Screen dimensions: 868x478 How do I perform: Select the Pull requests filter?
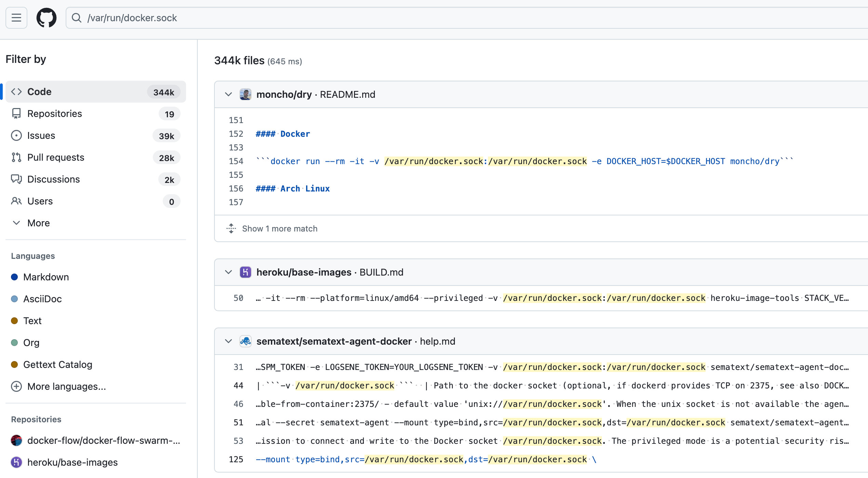pyautogui.click(x=96, y=157)
